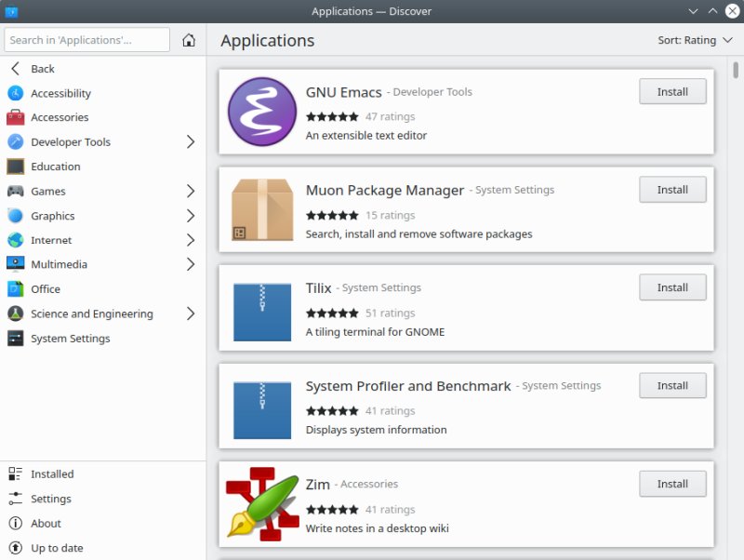Click the Search in Applications field
Image resolution: width=744 pixels, height=560 pixels.
point(87,40)
